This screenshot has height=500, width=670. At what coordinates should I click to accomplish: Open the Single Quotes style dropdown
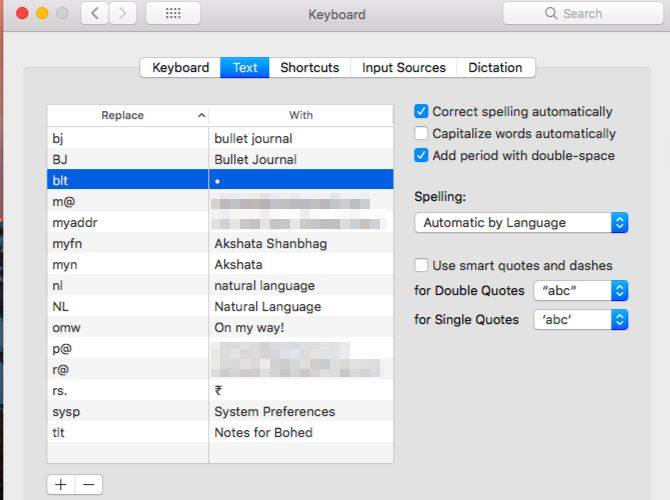581,320
